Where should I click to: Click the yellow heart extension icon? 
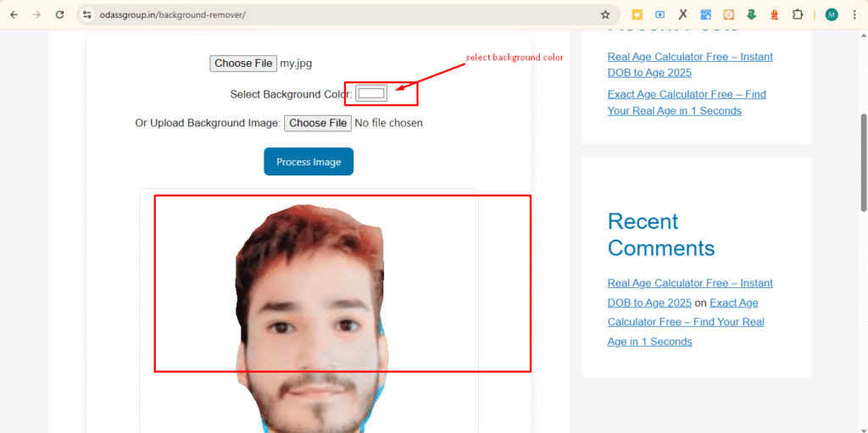pyautogui.click(x=637, y=14)
